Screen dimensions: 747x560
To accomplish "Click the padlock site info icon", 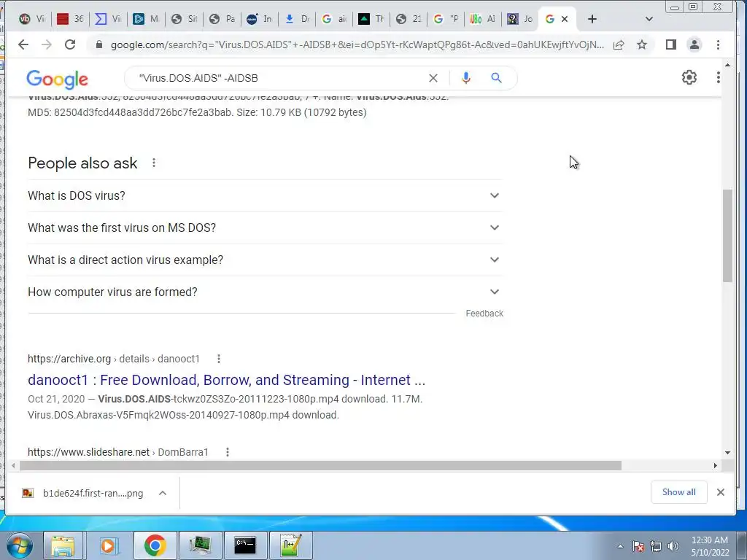I will pyautogui.click(x=99, y=44).
